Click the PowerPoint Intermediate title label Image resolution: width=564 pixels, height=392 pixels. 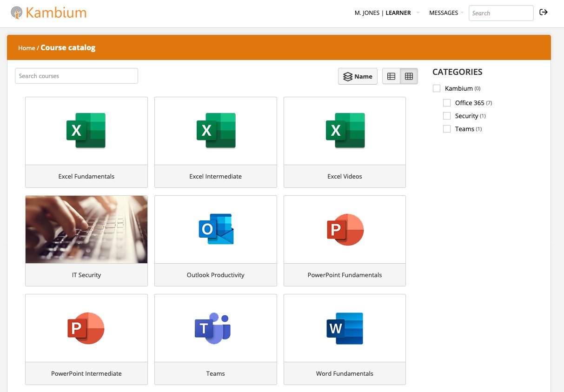86,373
